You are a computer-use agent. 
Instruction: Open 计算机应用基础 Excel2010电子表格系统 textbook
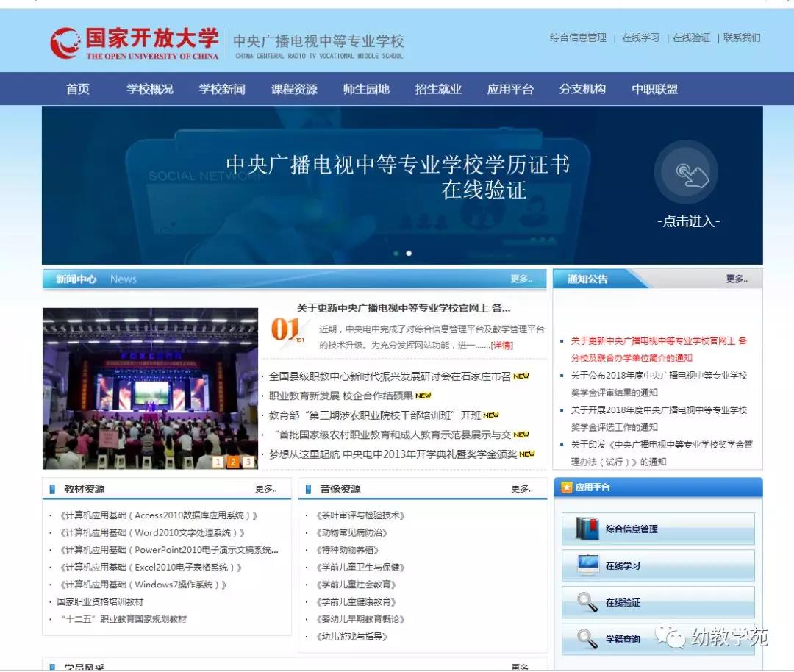click(151, 567)
